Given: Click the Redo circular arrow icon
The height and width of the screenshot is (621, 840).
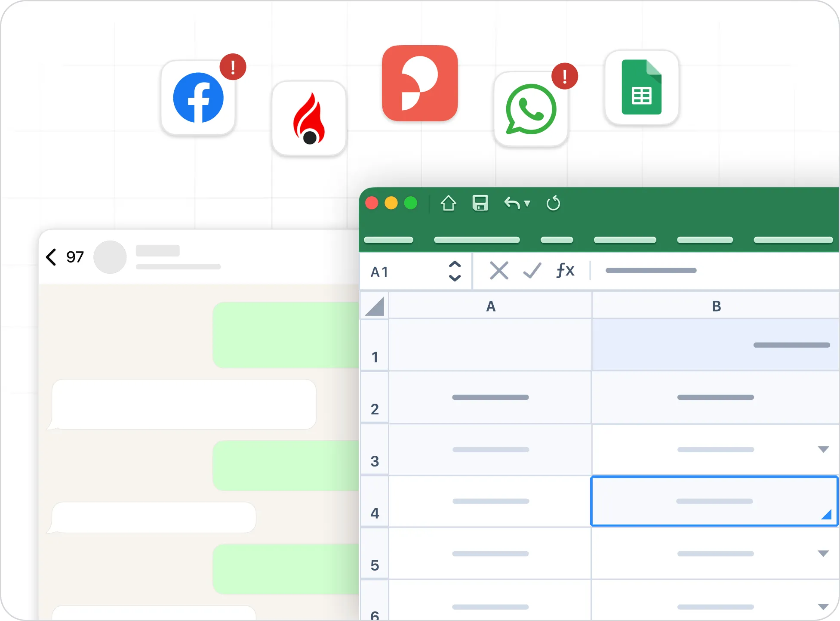Looking at the screenshot, I should (x=553, y=203).
